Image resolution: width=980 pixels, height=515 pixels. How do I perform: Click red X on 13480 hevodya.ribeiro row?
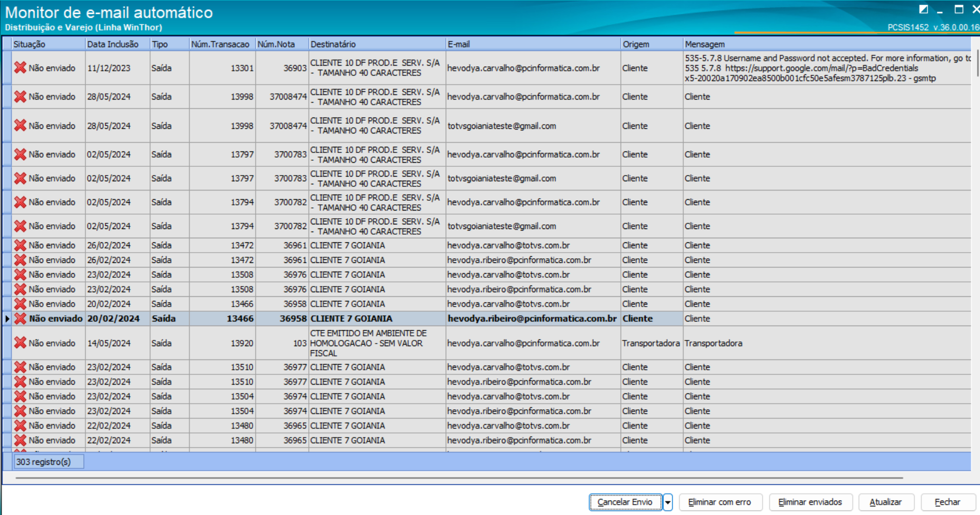(20, 440)
